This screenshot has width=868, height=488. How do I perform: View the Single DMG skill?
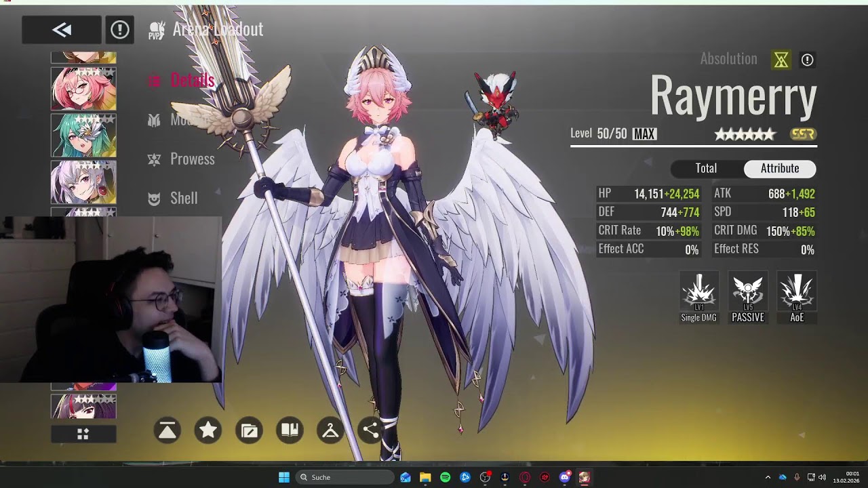tap(698, 297)
